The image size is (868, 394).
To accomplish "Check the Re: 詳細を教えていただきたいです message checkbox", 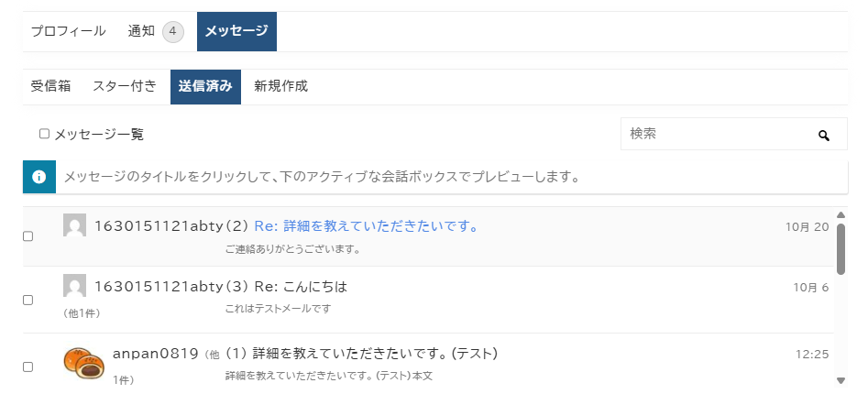I will point(27,236).
